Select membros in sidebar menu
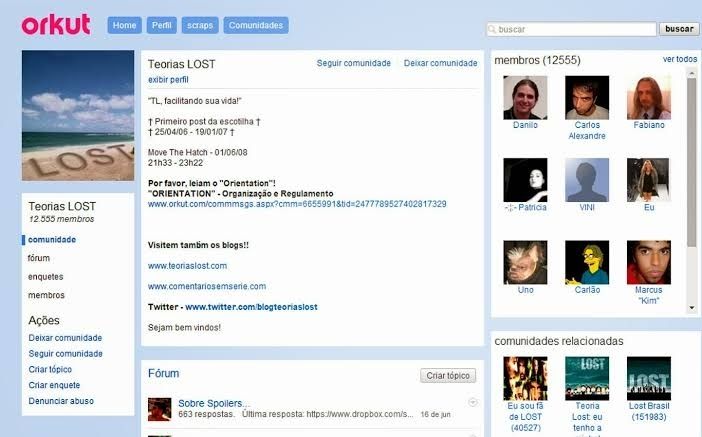Image resolution: width=702 pixels, height=437 pixels. point(46,295)
